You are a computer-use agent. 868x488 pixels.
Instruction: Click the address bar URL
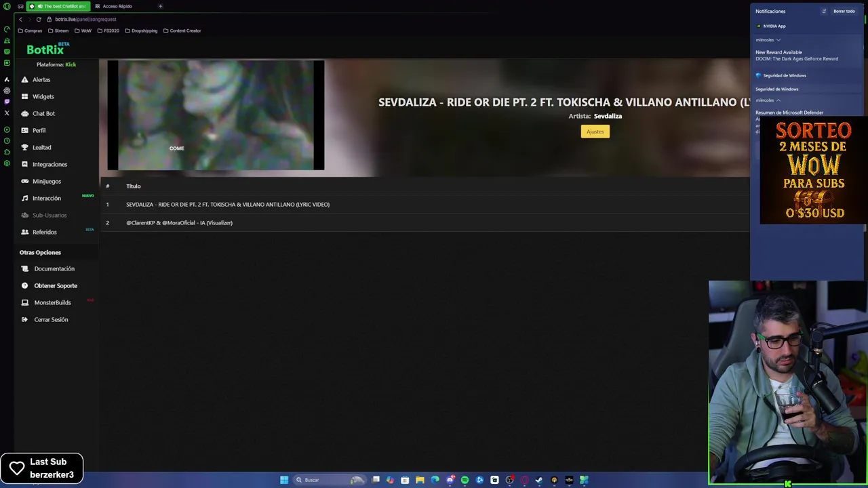click(85, 19)
